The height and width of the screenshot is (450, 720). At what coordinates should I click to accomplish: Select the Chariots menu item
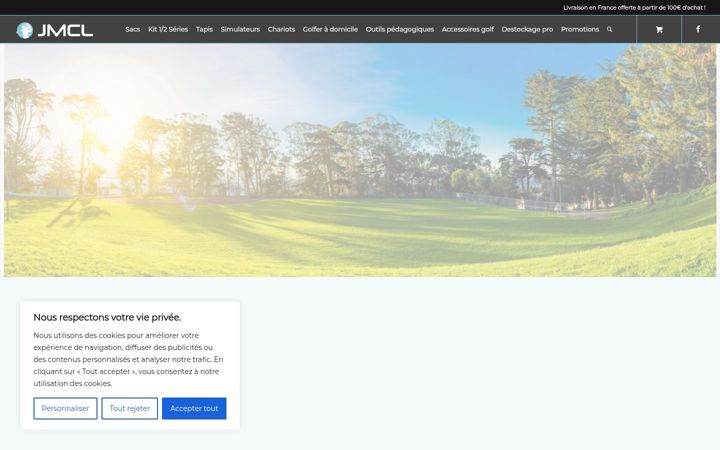click(281, 29)
